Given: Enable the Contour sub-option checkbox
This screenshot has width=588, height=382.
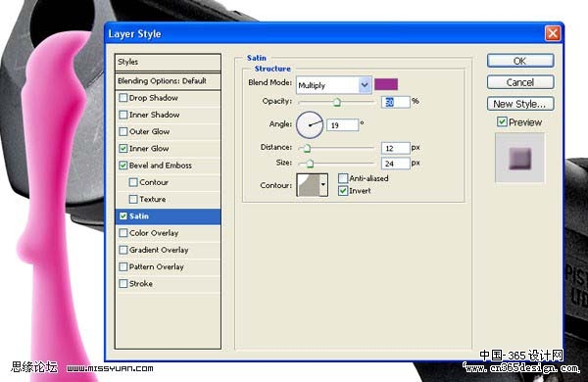Looking at the screenshot, I should 133,182.
